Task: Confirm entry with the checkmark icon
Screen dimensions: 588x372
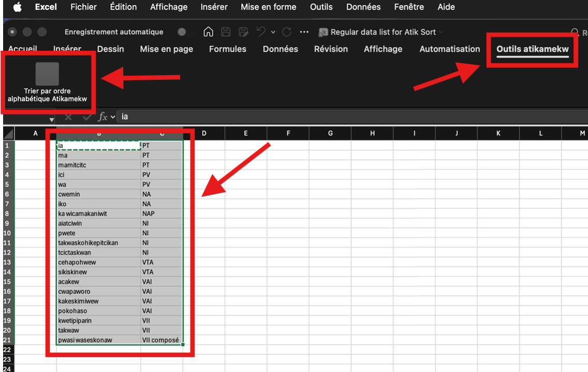Action: 87,117
